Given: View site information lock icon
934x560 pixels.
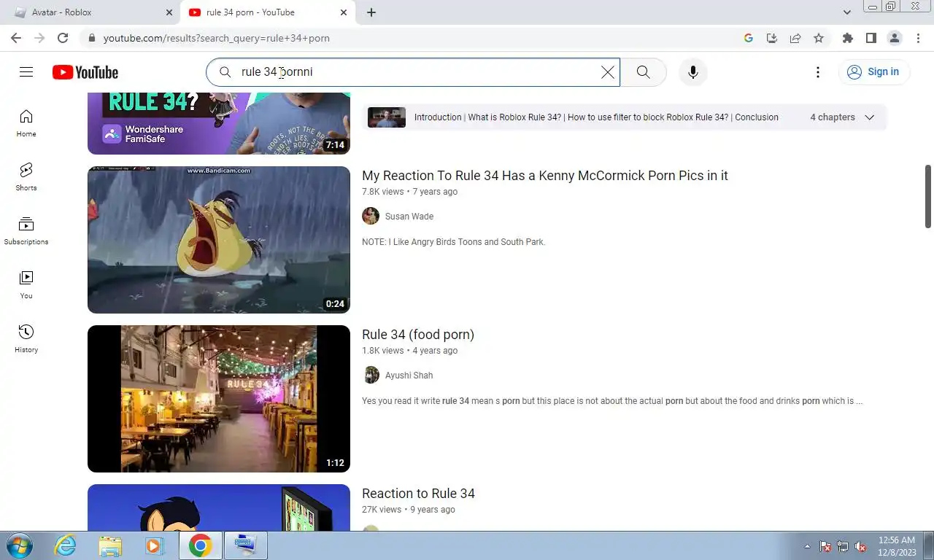Looking at the screenshot, I should click(x=91, y=38).
